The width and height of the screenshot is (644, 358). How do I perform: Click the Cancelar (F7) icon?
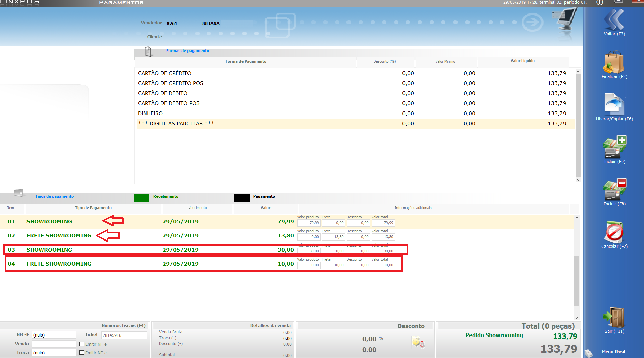pyautogui.click(x=614, y=232)
